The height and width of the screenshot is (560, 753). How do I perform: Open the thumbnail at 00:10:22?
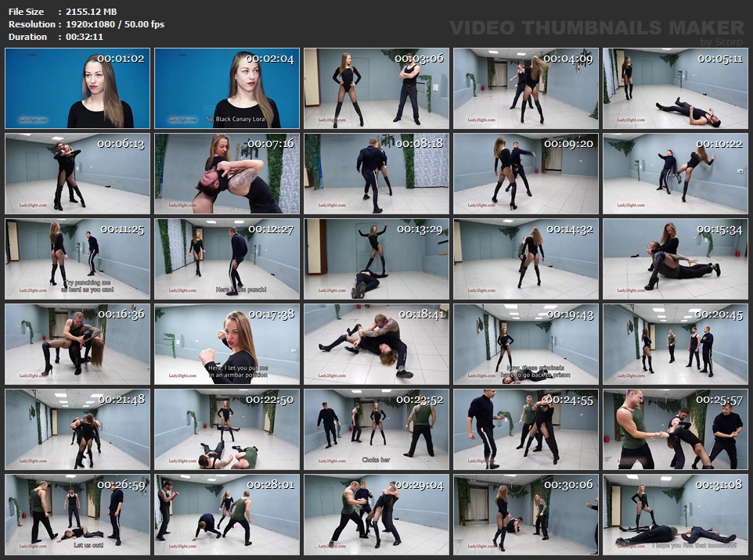click(676, 174)
